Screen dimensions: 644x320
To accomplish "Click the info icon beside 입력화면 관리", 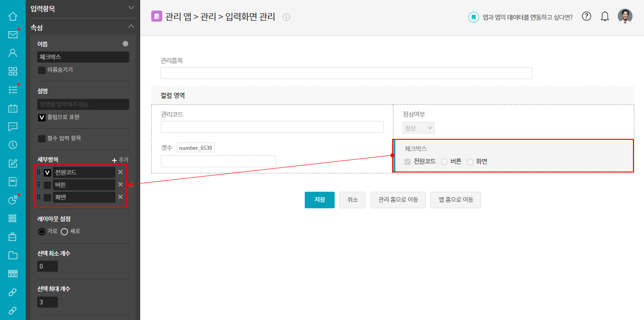I will point(286,17).
